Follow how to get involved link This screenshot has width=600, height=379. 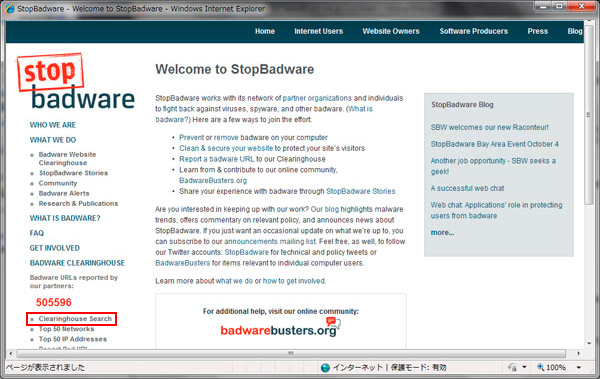294,281
